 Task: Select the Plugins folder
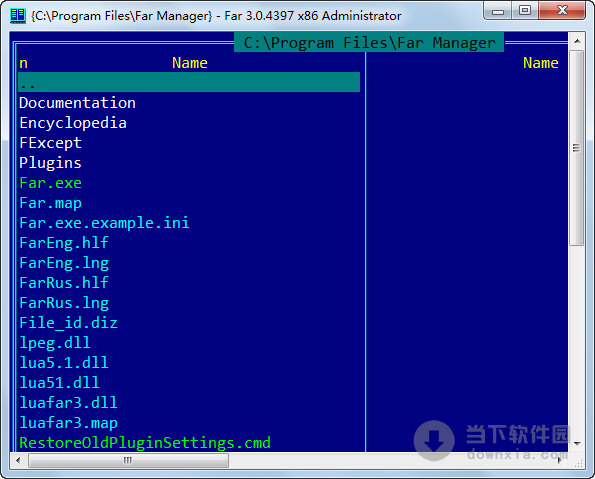point(50,163)
